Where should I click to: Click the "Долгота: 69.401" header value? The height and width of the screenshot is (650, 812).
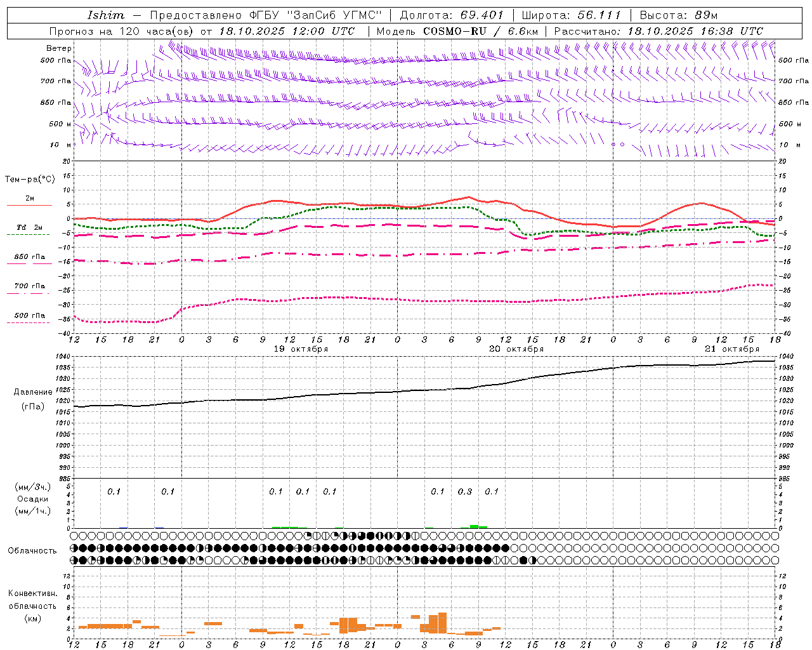click(452, 15)
